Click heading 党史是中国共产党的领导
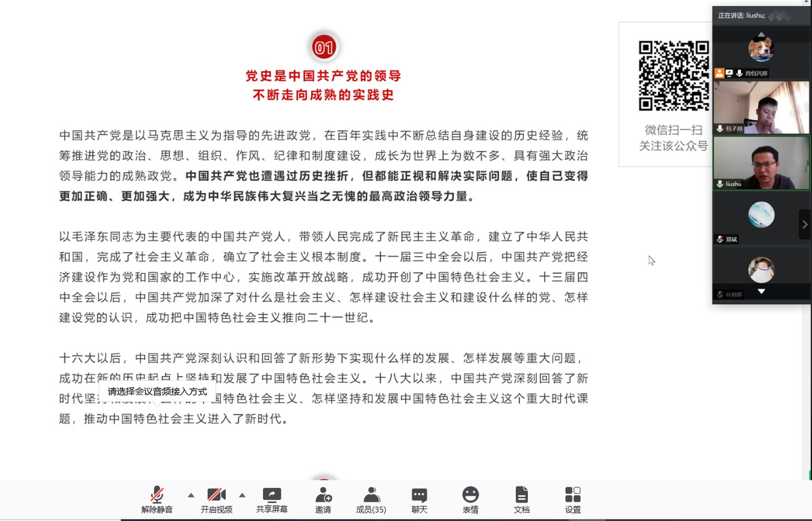This screenshot has width=812, height=521. [324, 76]
